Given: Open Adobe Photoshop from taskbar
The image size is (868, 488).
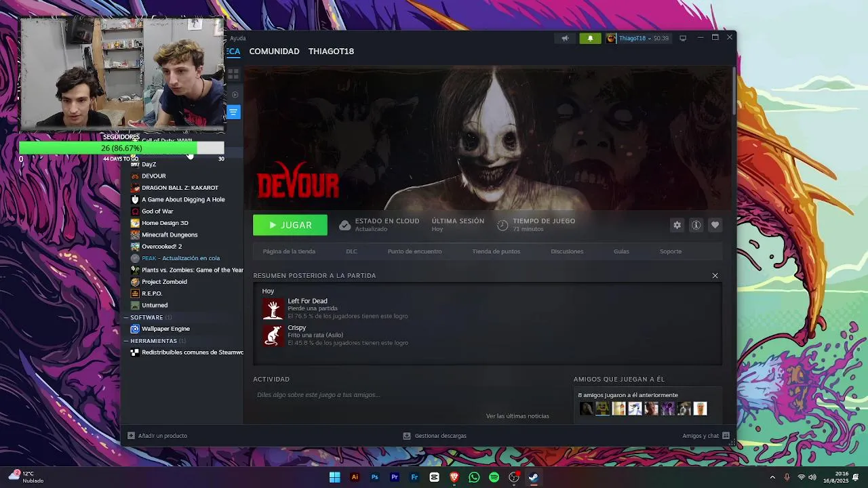Looking at the screenshot, I should (374, 477).
